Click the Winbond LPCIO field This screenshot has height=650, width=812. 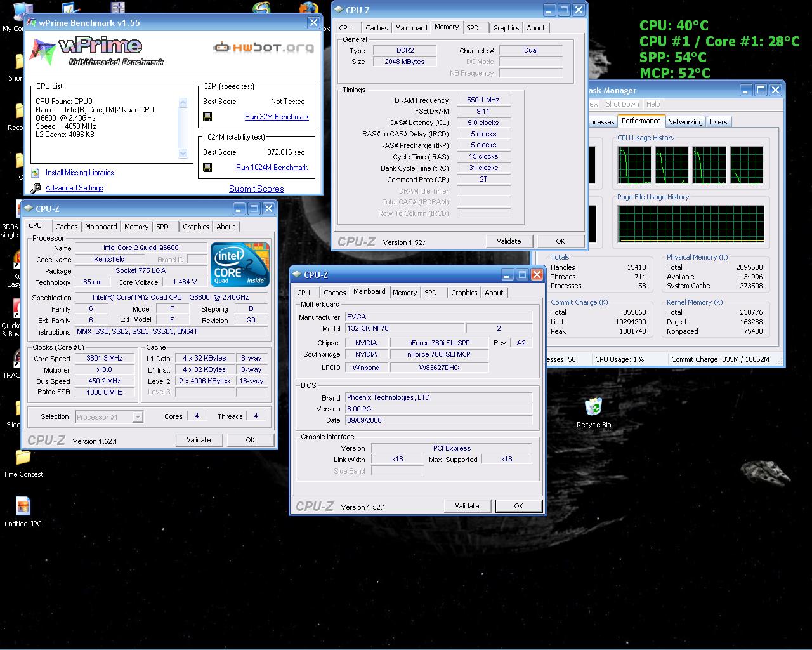pos(366,368)
